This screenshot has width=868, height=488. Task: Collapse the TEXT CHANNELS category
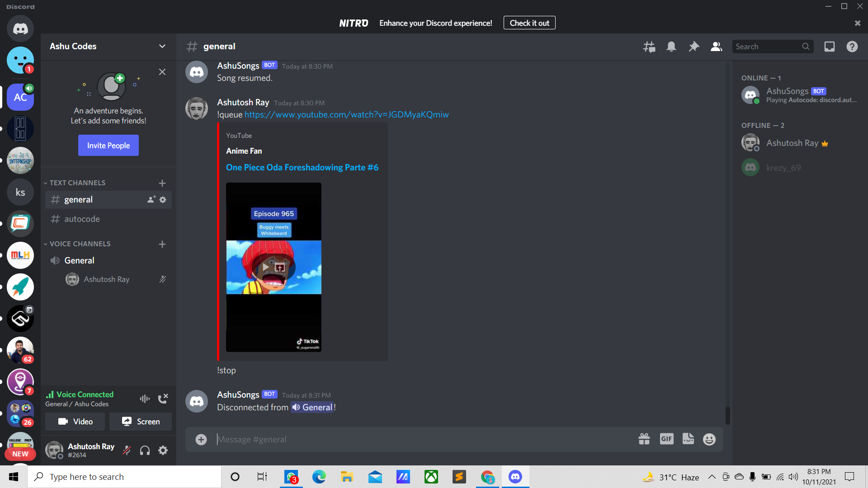(77, 183)
